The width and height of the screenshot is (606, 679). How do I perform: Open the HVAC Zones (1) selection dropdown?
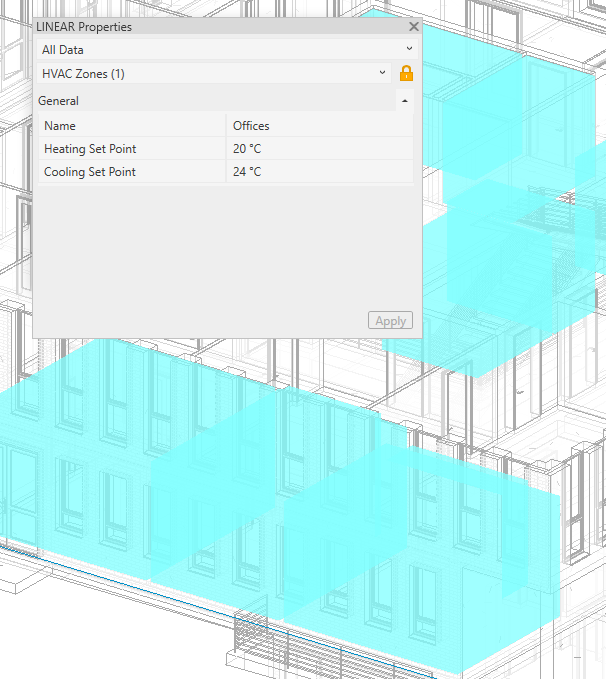(214, 74)
